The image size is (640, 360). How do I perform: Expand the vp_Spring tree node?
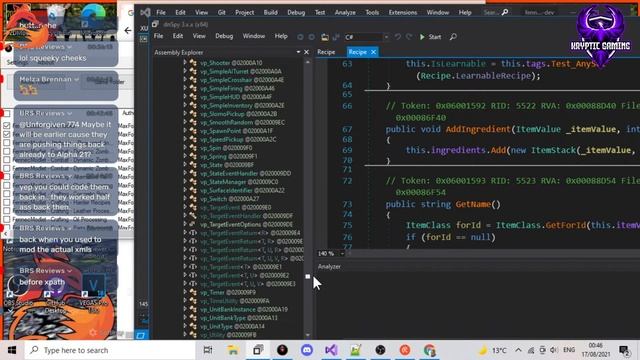[x=185, y=156]
